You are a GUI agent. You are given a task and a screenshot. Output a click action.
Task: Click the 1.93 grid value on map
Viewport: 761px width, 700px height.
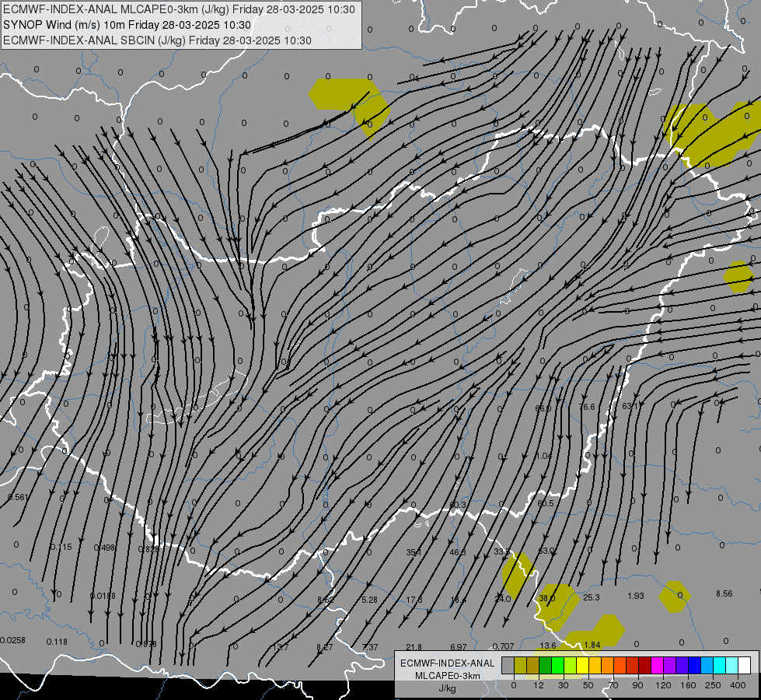pyautogui.click(x=635, y=596)
